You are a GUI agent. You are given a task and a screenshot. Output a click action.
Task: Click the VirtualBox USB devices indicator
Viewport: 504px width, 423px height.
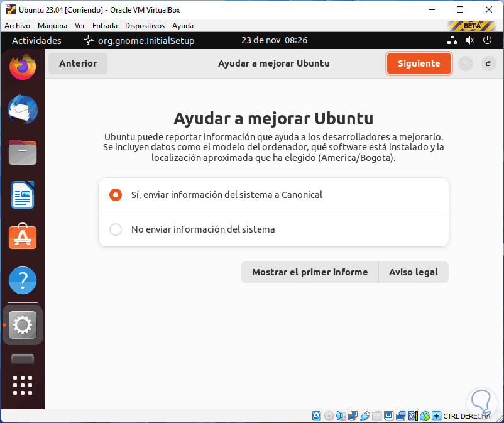click(365, 416)
